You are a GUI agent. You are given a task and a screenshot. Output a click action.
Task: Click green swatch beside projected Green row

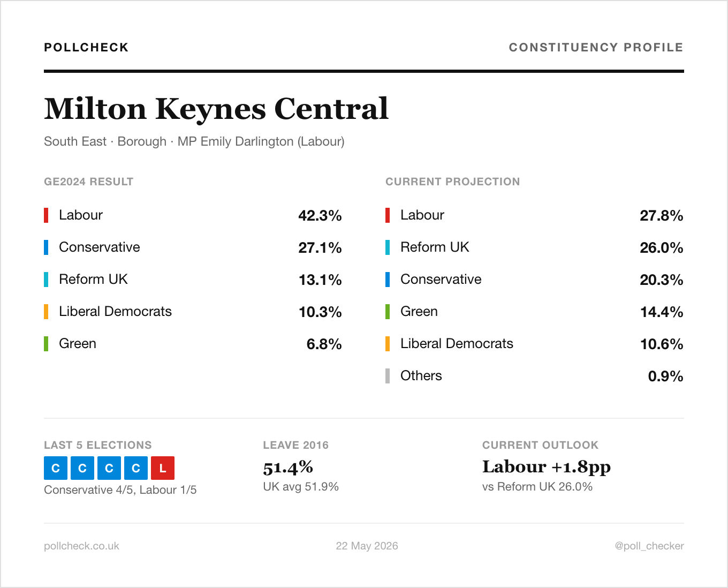[388, 312]
